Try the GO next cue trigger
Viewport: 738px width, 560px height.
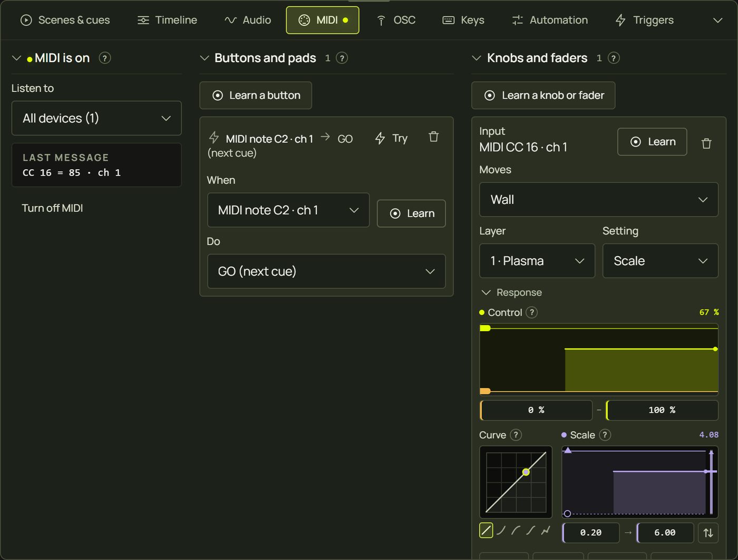pos(392,138)
